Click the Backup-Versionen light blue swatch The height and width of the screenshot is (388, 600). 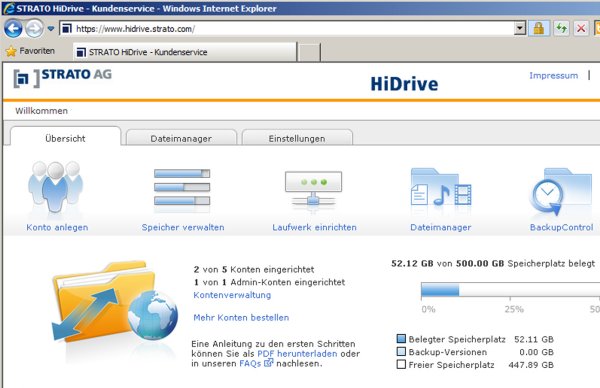point(401,351)
